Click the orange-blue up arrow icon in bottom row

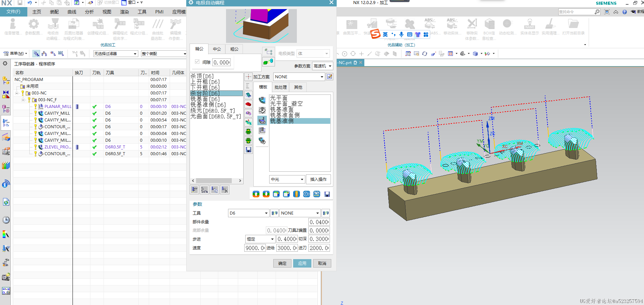tap(256, 194)
